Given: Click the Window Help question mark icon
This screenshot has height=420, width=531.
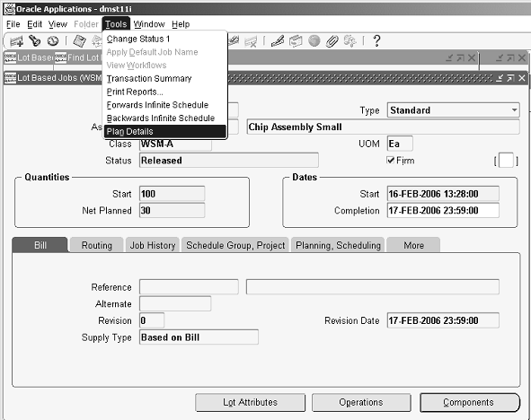Looking at the screenshot, I should pyautogui.click(x=376, y=41).
